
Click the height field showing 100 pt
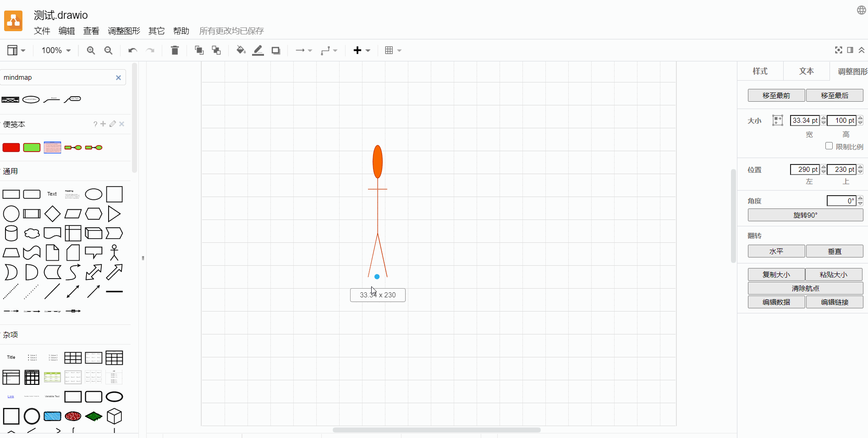841,120
